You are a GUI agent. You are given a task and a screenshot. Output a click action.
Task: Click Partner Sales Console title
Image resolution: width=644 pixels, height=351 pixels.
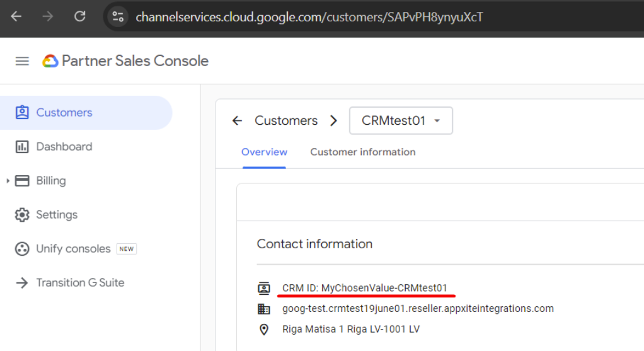pos(135,60)
